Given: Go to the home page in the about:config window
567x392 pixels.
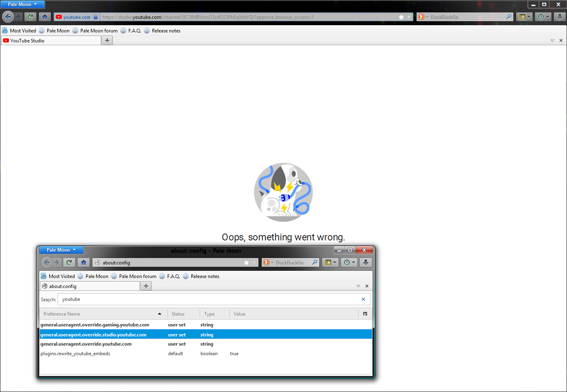Looking at the screenshot, I should coord(84,262).
